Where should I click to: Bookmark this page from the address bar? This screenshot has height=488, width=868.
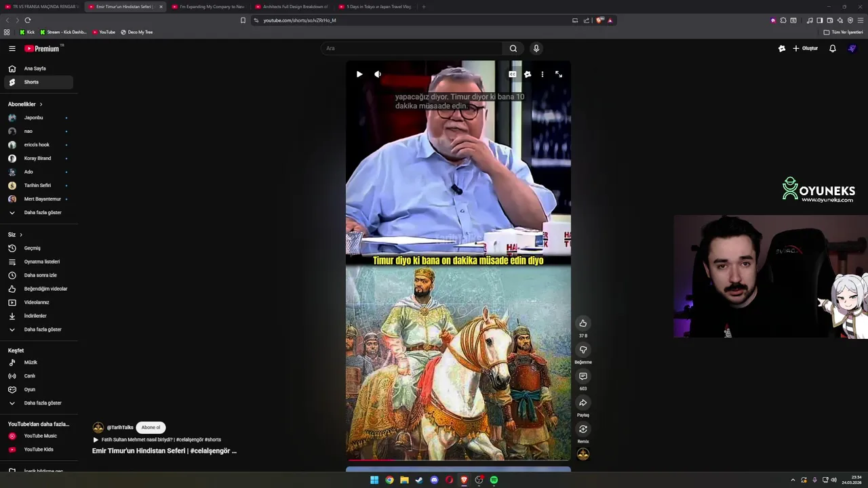243,20
